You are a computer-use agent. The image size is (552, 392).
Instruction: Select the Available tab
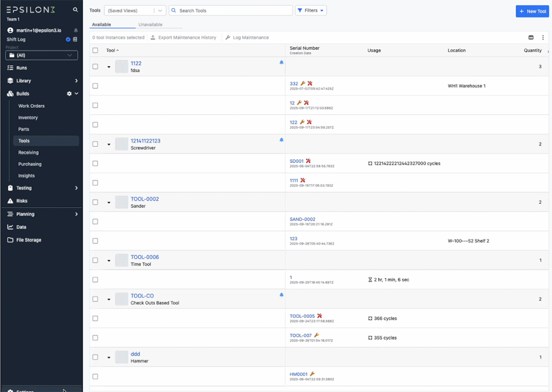(x=102, y=24)
